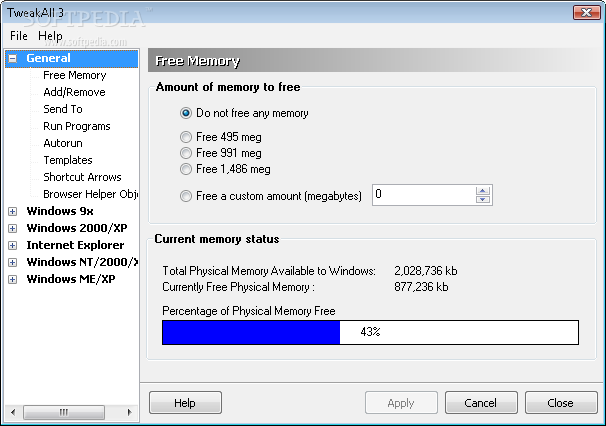The image size is (606, 426).
Task: Click the tree scrollbar left arrow
Action: 13,412
